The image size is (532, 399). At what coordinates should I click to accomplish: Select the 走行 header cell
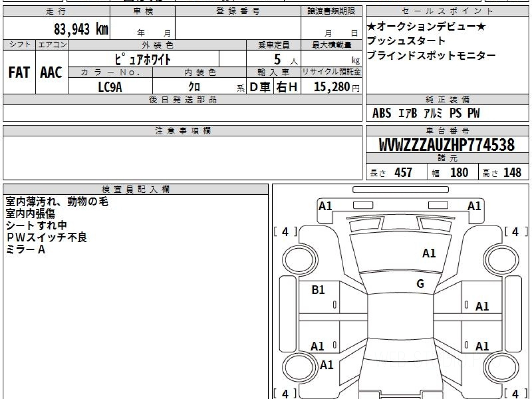pyautogui.click(x=56, y=12)
